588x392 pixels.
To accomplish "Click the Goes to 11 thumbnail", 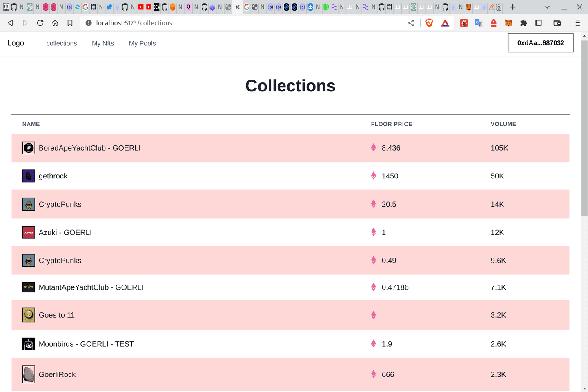I will [x=29, y=315].
